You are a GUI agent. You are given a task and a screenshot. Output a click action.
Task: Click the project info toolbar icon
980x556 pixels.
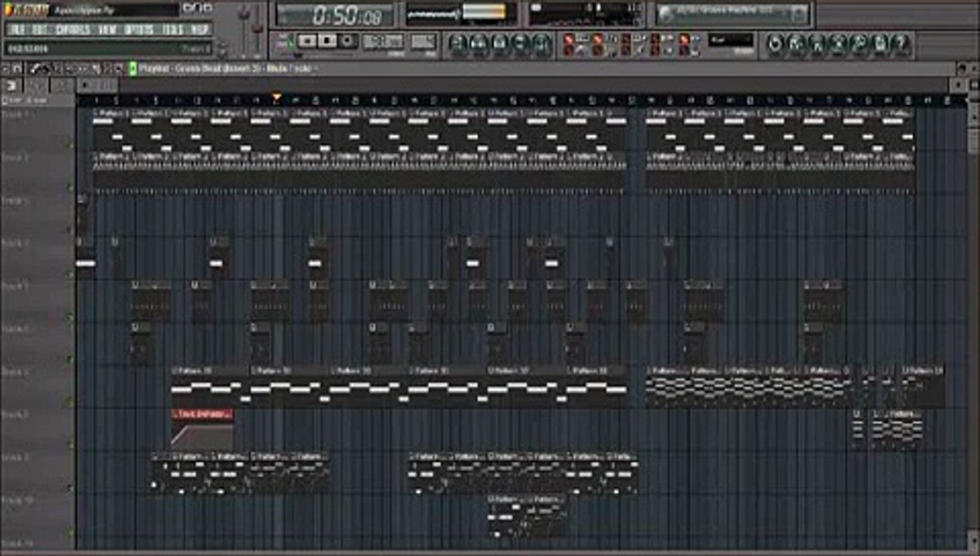point(880,45)
